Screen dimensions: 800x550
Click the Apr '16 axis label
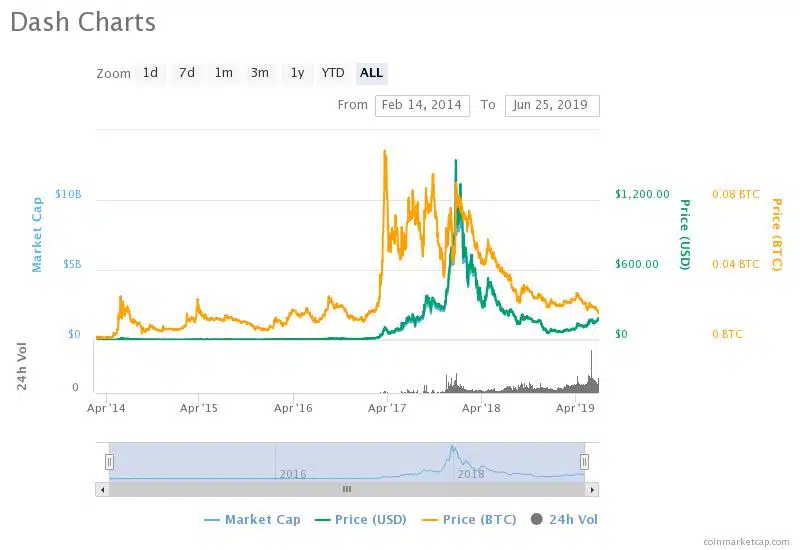[293, 408]
